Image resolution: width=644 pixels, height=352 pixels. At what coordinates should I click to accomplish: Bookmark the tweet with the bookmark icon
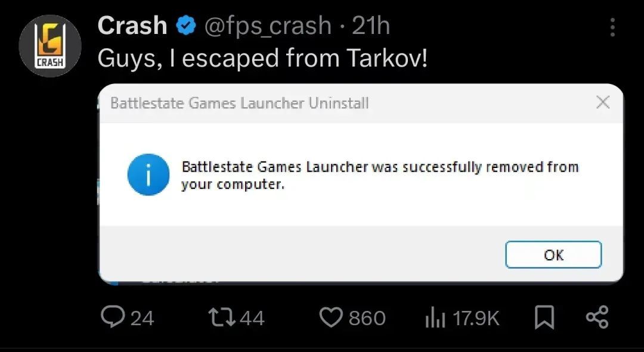[x=543, y=317]
